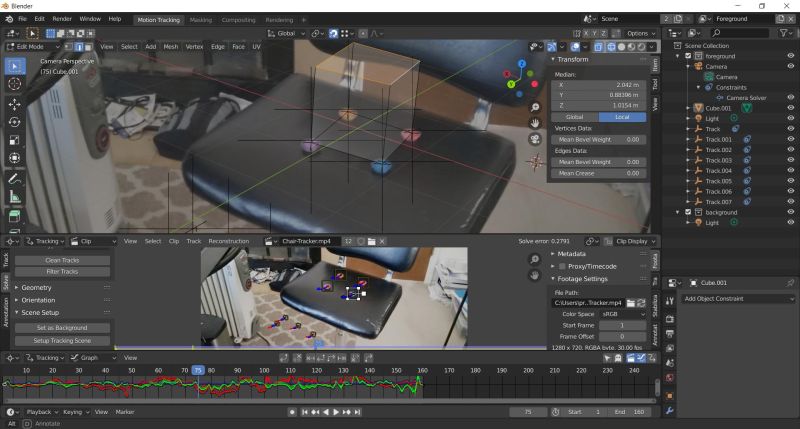Open the Global orientation dropdown
Viewport: 800px width, 429px height.
(x=286, y=34)
